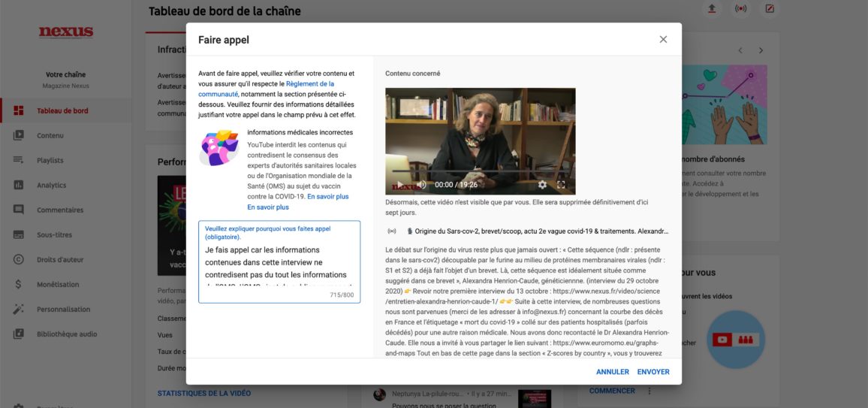The width and height of the screenshot is (868, 408).
Task: Click the live broadcast icon beside video title
Action: pyautogui.click(x=392, y=231)
